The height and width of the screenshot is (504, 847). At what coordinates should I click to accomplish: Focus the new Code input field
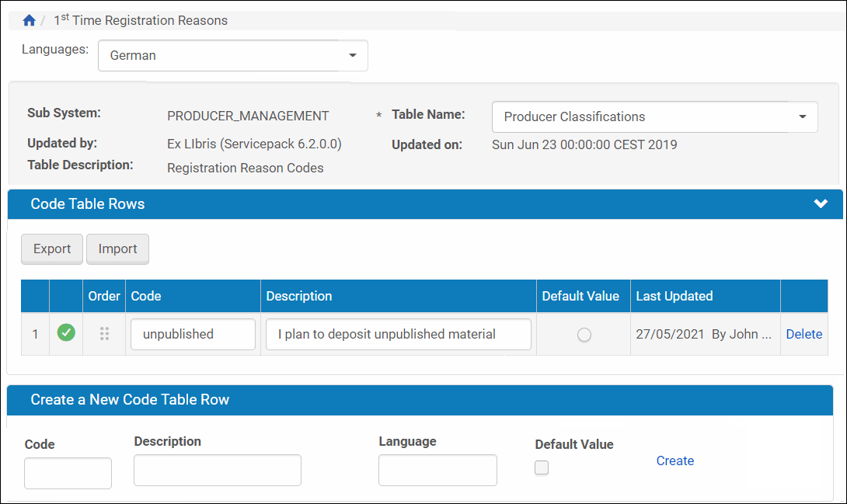(68, 473)
